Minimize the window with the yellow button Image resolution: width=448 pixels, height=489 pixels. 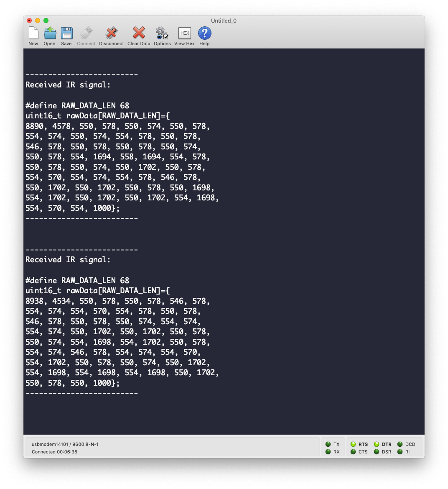click(x=38, y=20)
